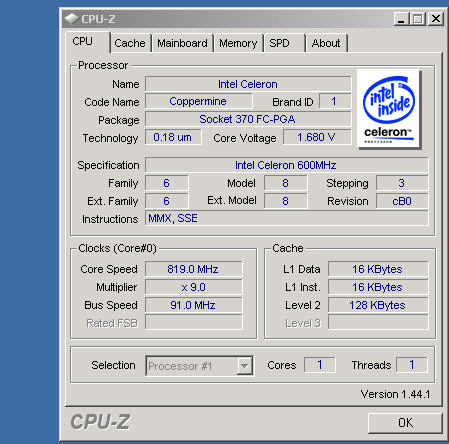Close the CPU-Z window
449x444 pixels.
click(x=436, y=19)
